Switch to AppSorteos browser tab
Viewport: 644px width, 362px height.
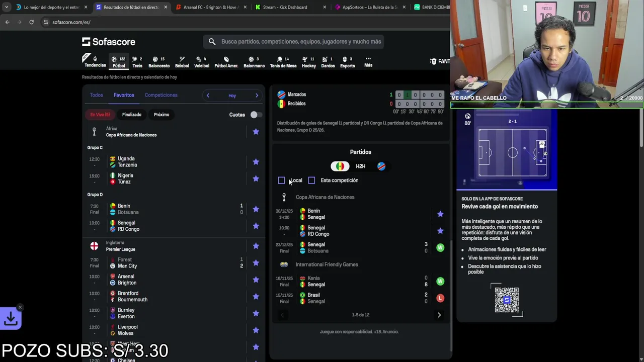(370, 8)
